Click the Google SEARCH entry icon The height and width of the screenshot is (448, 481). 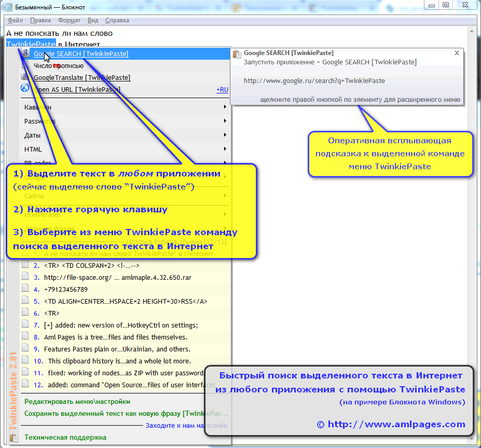(x=25, y=53)
